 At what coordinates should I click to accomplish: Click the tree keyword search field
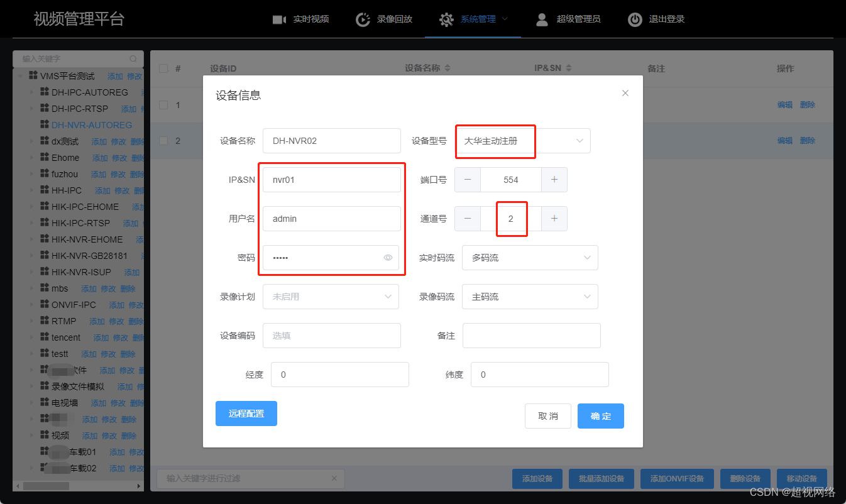coord(78,58)
